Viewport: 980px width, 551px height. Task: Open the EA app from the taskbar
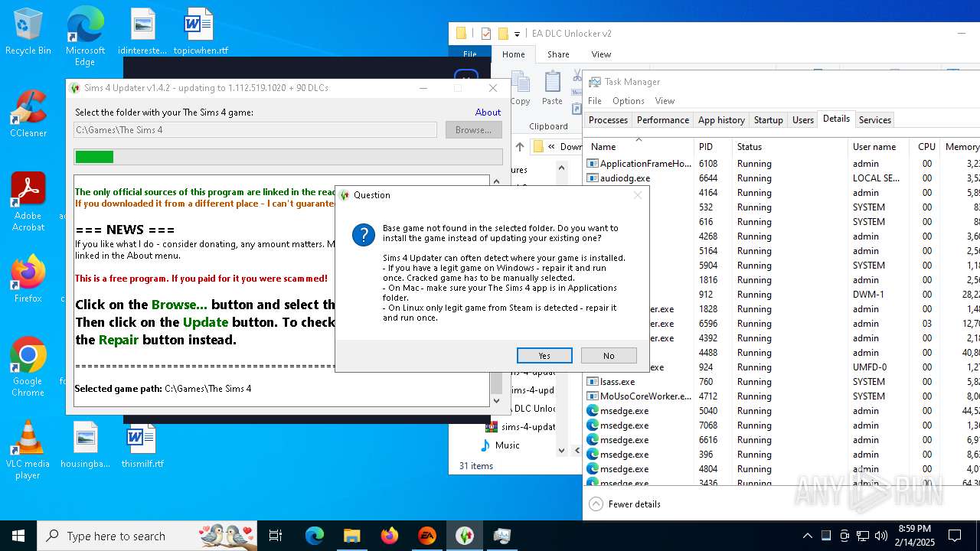point(426,536)
